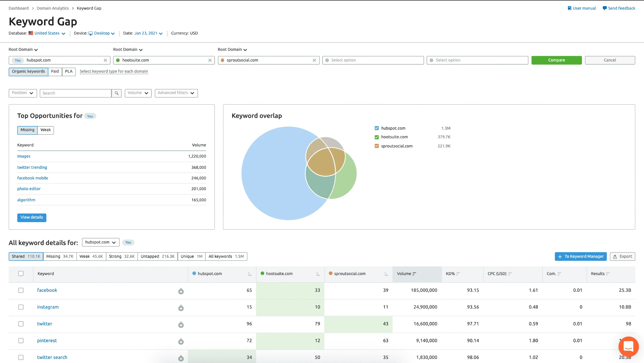Open the Domain Analytics breadcrumb link

(x=53, y=8)
